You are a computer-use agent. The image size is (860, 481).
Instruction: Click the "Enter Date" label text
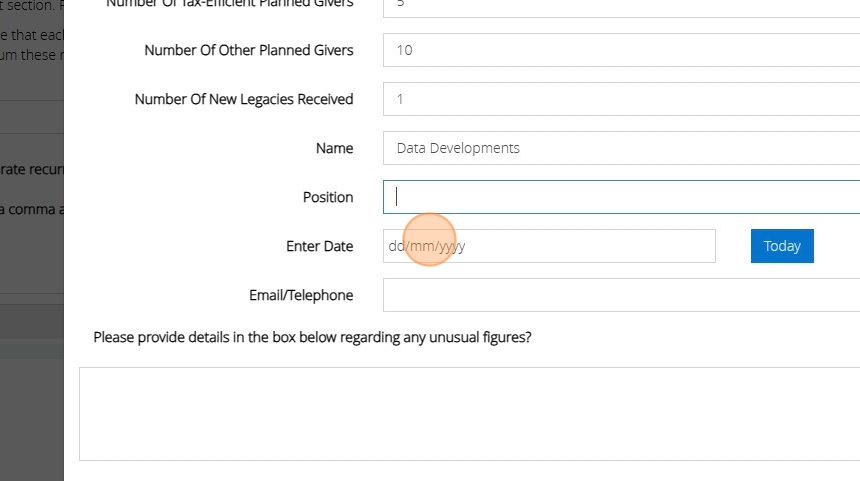point(319,246)
